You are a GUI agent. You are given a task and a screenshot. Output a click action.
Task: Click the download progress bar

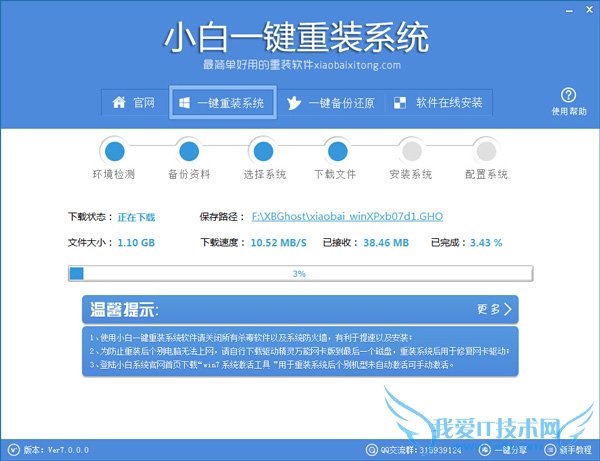[300, 274]
